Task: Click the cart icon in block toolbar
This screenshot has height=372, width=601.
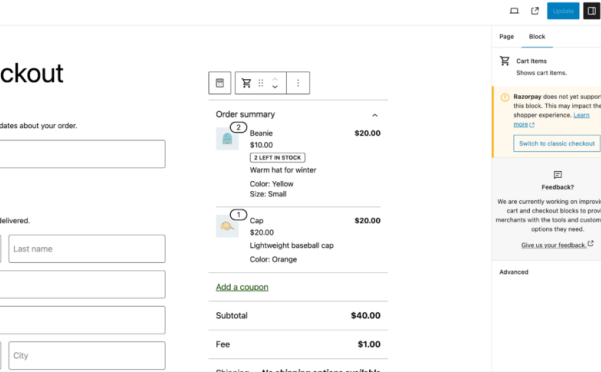Action: (246, 83)
